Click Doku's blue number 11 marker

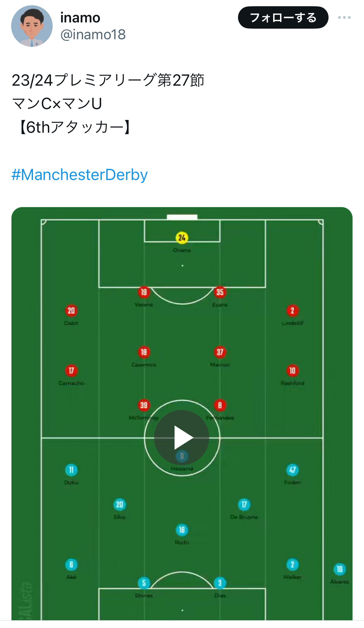coord(71,470)
